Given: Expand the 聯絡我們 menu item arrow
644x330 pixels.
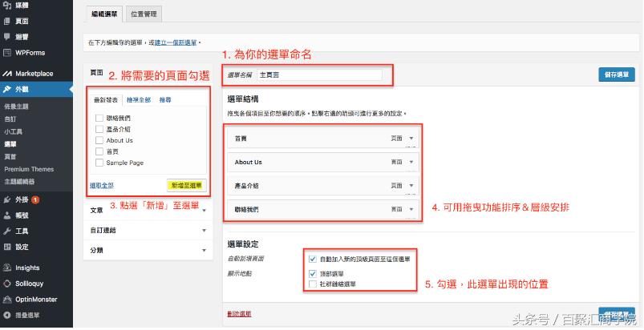Looking at the screenshot, I should tap(411, 209).
